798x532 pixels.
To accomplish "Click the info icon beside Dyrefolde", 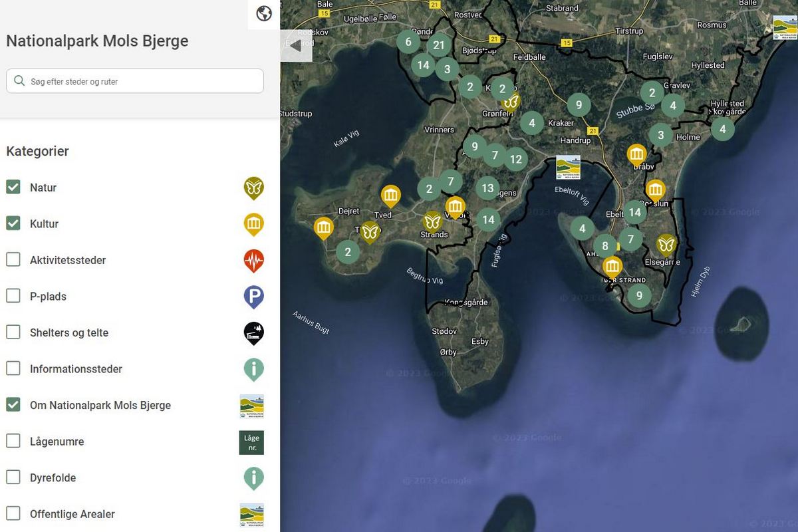I will pos(253,478).
